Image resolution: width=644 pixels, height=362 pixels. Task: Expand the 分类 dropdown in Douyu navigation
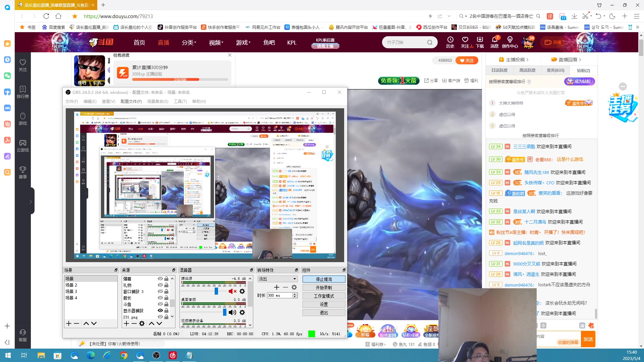pyautogui.click(x=189, y=43)
